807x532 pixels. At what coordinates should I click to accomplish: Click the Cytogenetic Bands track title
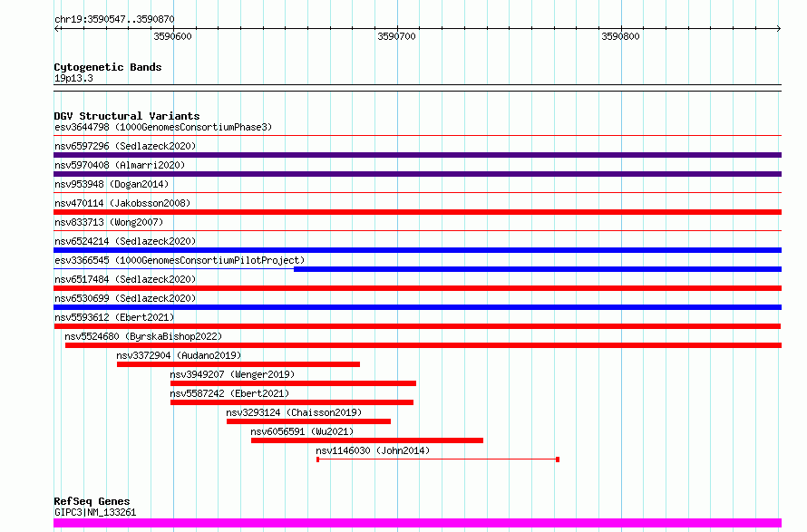click(108, 67)
